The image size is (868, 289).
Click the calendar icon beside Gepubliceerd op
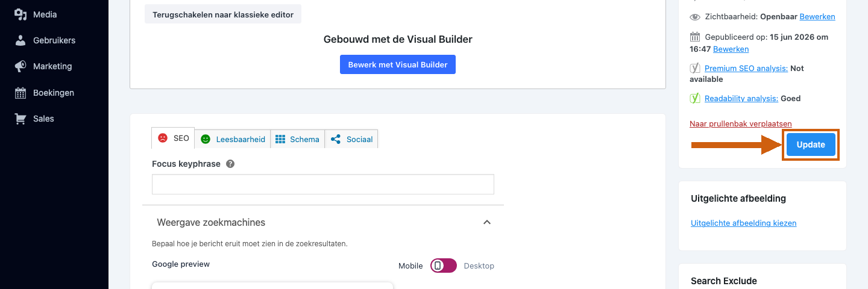coord(695,37)
